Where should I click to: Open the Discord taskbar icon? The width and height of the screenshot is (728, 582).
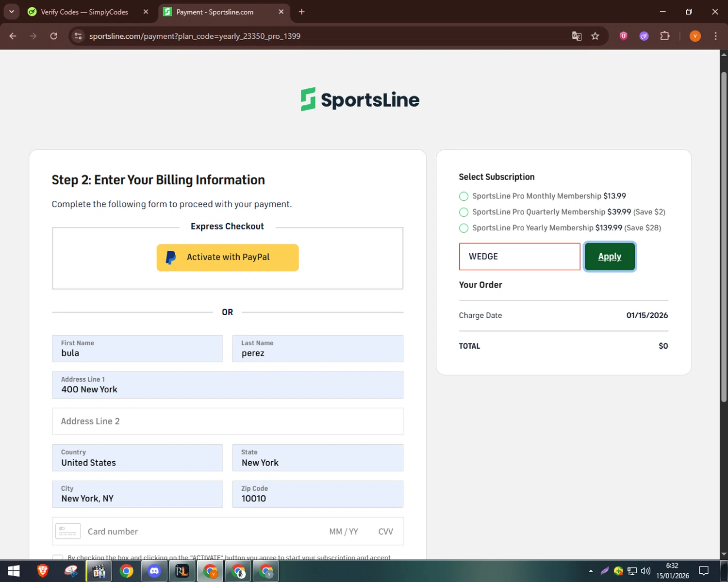pos(154,571)
